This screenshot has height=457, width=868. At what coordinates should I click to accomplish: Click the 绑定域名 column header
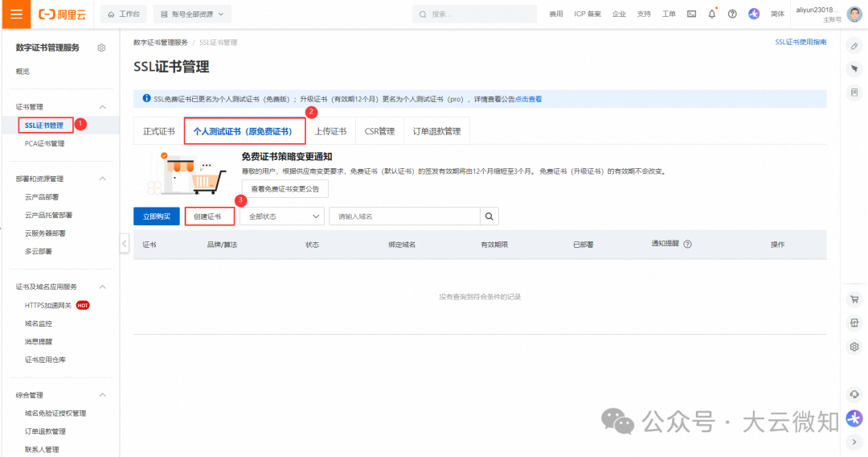pos(402,245)
